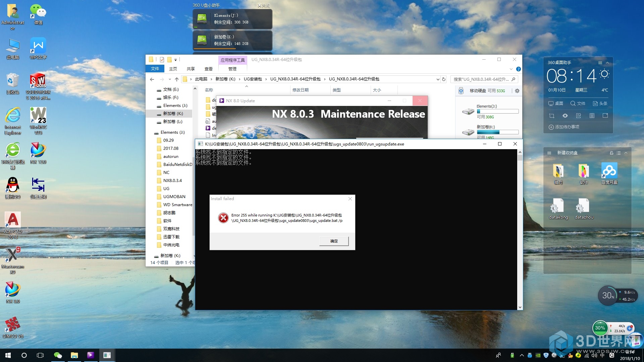Select 新加卷 (K:) in address breadcrumb
This screenshot has height=362, width=644.
point(225,79)
